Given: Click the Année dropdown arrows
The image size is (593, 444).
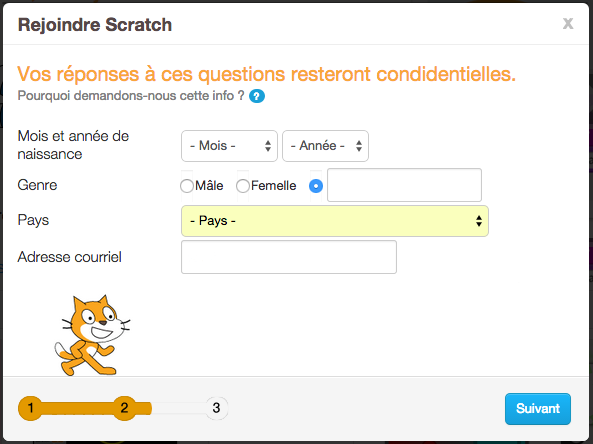Looking at the screenshot, I should 359,146.
